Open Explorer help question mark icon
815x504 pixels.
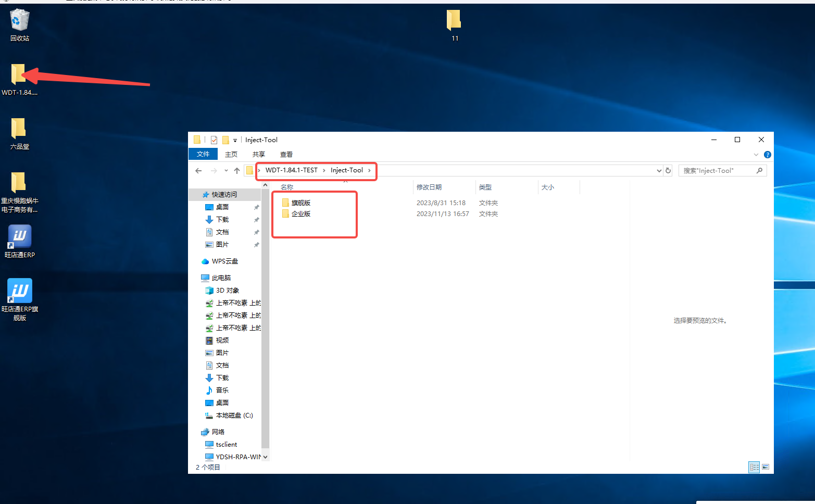click(x=767, y=155)
